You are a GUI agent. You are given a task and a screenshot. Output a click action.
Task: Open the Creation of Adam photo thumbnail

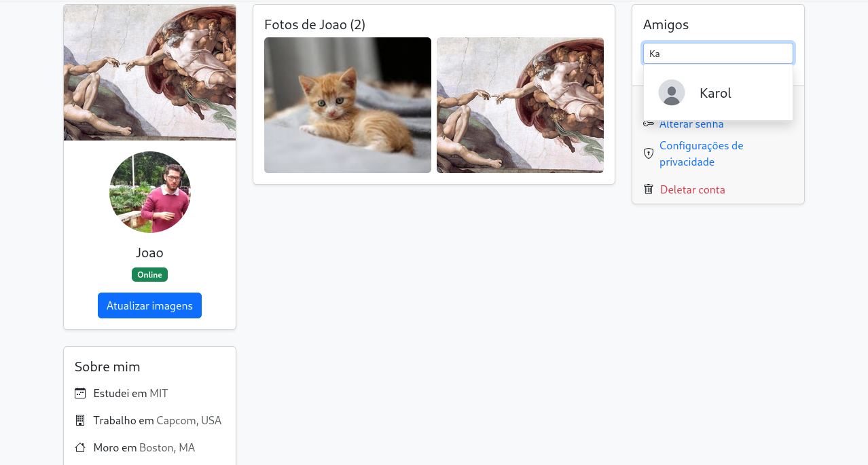point(520,105)
